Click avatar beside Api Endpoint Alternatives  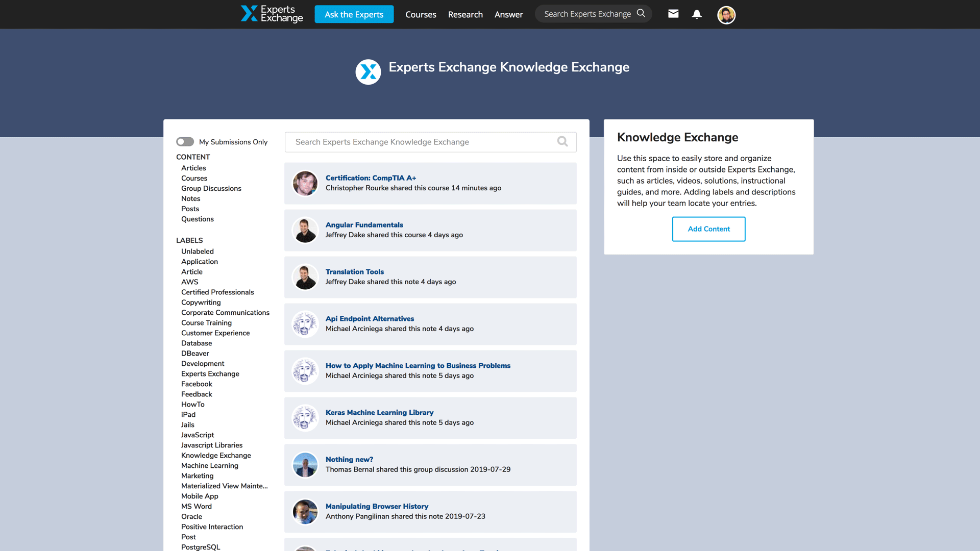[305, 324]
